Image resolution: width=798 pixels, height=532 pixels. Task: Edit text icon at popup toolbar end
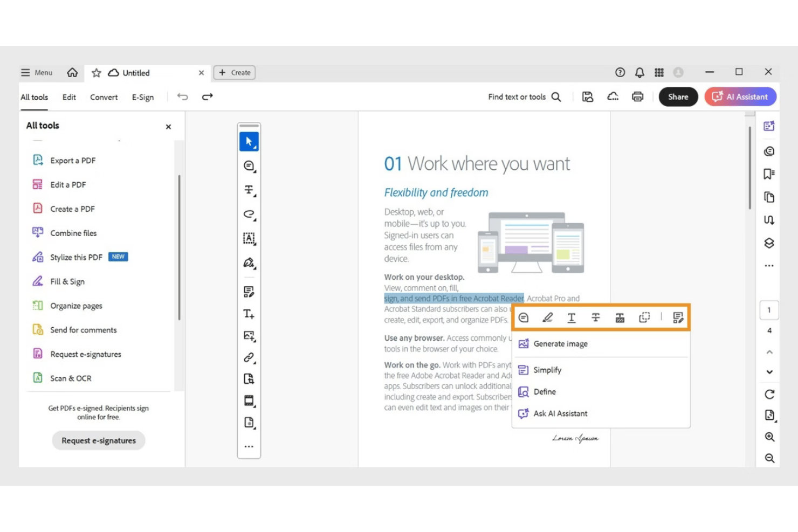(x=678, y=317)
